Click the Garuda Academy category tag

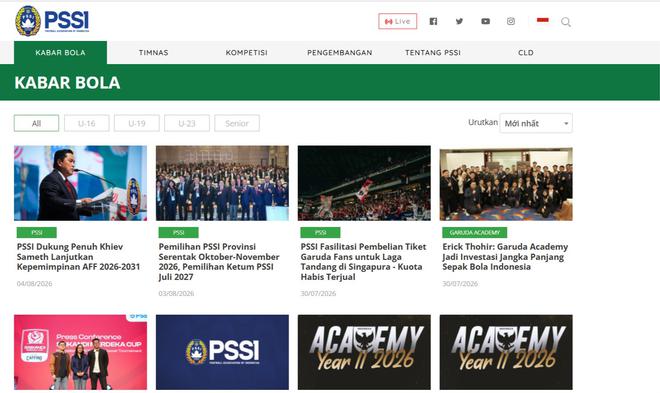(x=474, y=232)
